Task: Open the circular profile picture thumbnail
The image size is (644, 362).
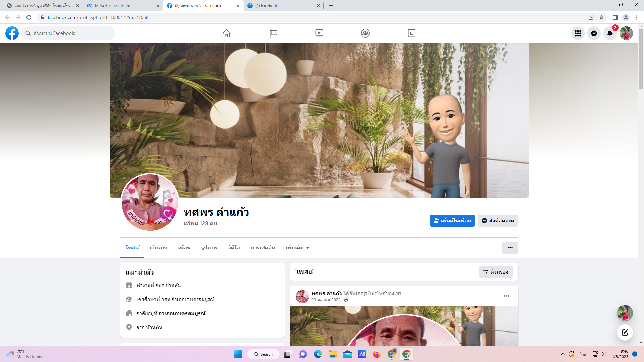Action: pos(150,202)
